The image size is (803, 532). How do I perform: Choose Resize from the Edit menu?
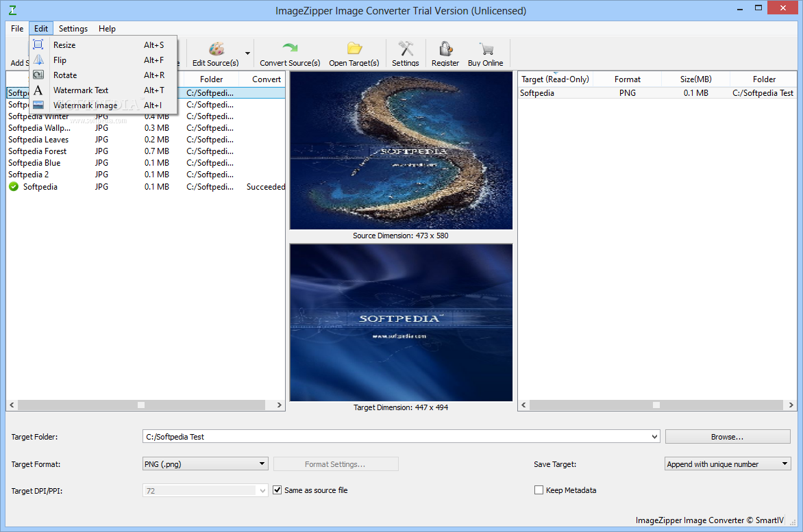coord(103,45)
